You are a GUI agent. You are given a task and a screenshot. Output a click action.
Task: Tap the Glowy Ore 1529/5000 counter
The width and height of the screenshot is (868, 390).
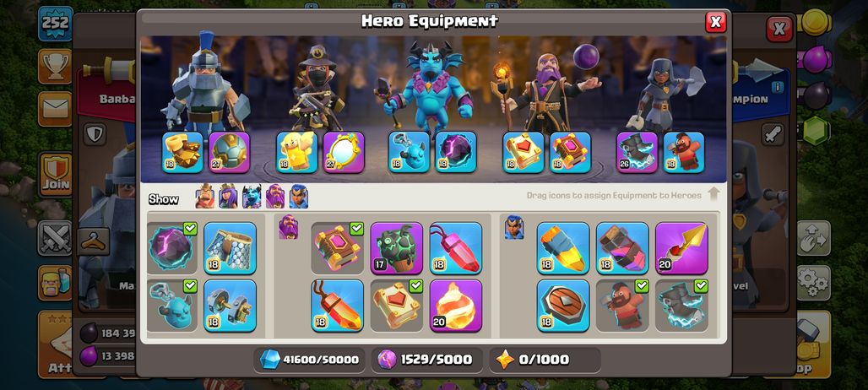click(426, 360)
